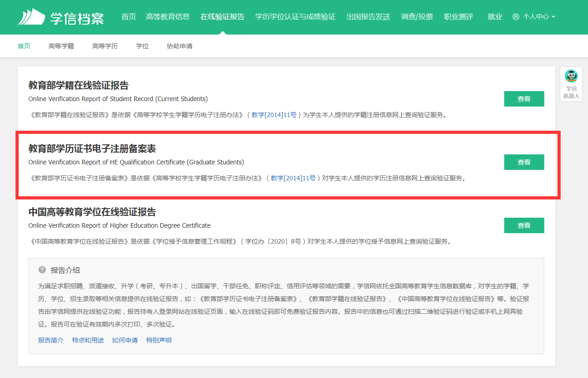Click 查看 for 中国高等教育学位在线验证报告
Viewport: 588px width, 378px height.
[524, 225]
